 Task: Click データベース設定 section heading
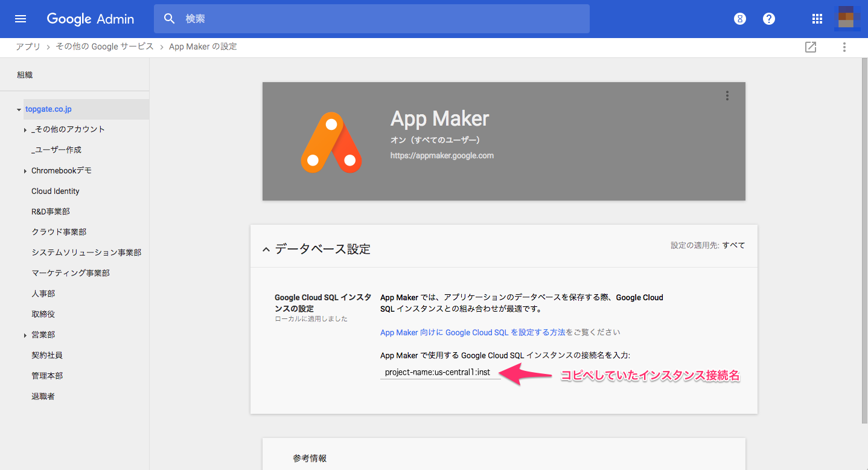coord(323,249)
